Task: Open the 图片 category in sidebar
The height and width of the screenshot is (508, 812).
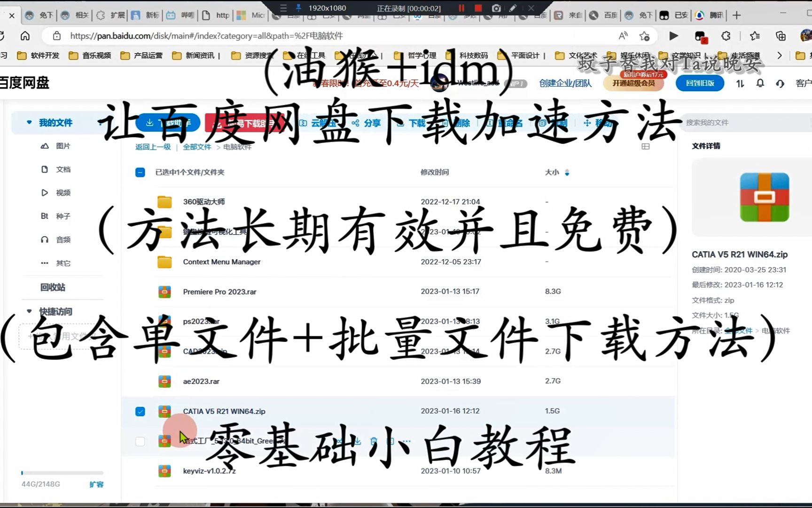Action: pos(55,146)
